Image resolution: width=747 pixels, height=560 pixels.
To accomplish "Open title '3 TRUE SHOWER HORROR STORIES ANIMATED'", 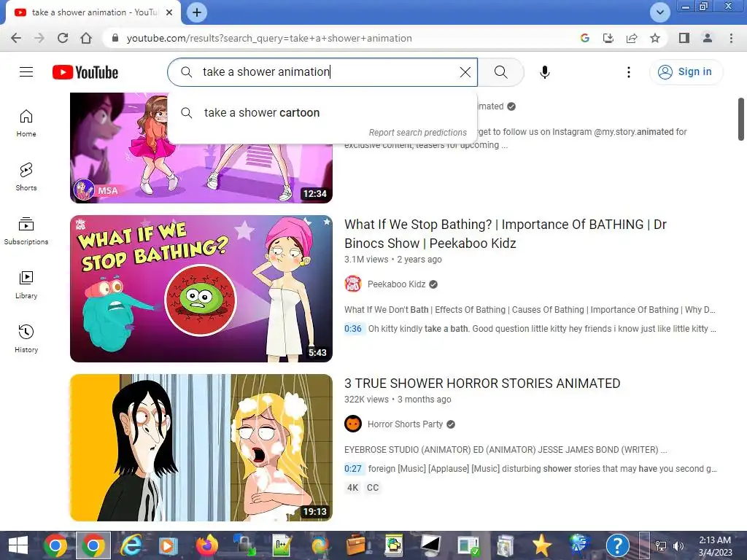I will (482, 384).
